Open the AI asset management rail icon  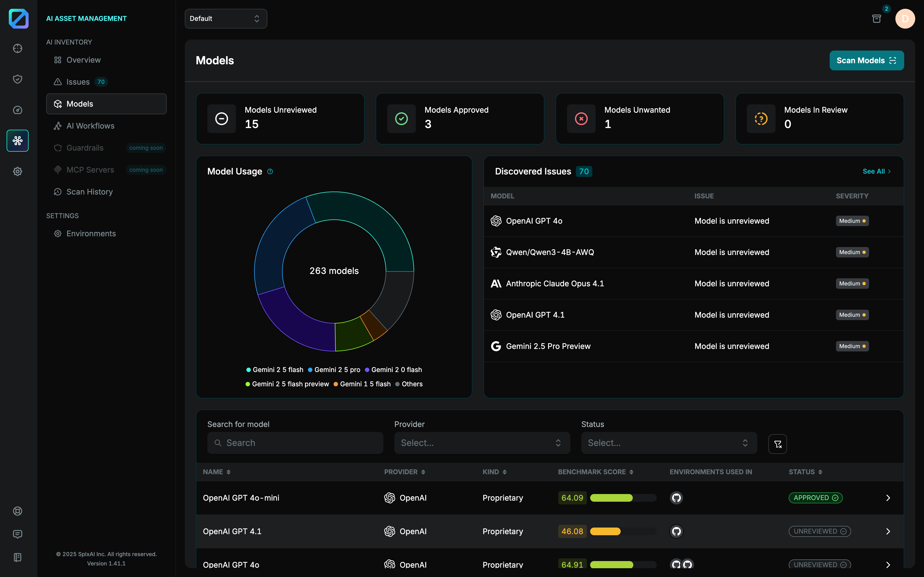18,141
